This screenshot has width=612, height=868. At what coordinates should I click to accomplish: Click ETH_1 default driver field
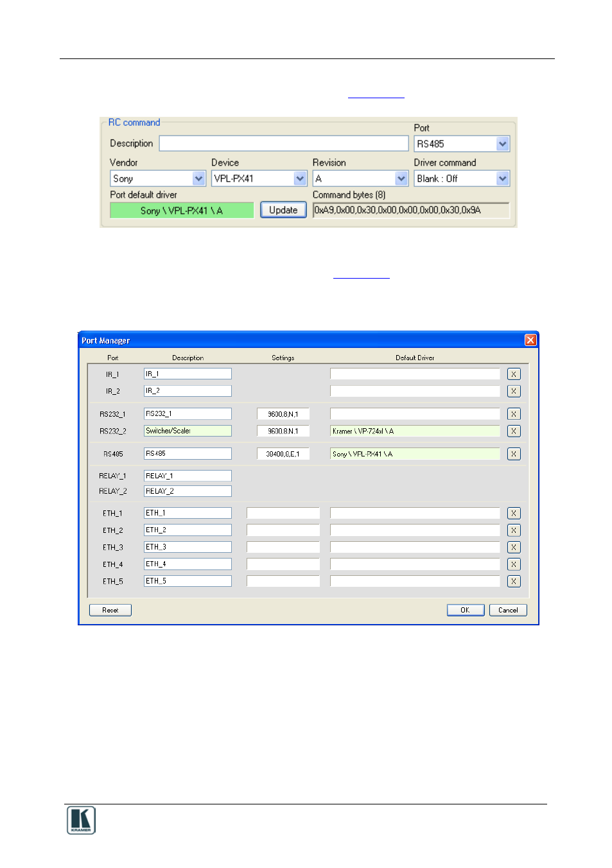click(415, 513)
